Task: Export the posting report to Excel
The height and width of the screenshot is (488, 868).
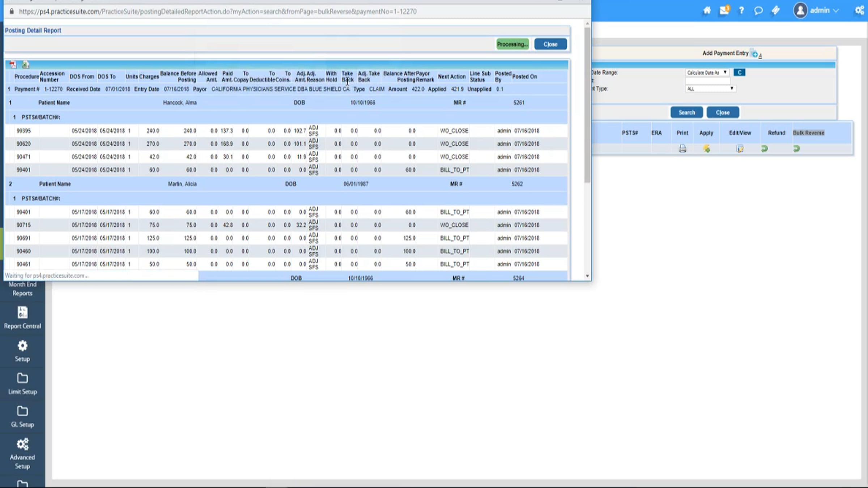Action: [25, 65]
